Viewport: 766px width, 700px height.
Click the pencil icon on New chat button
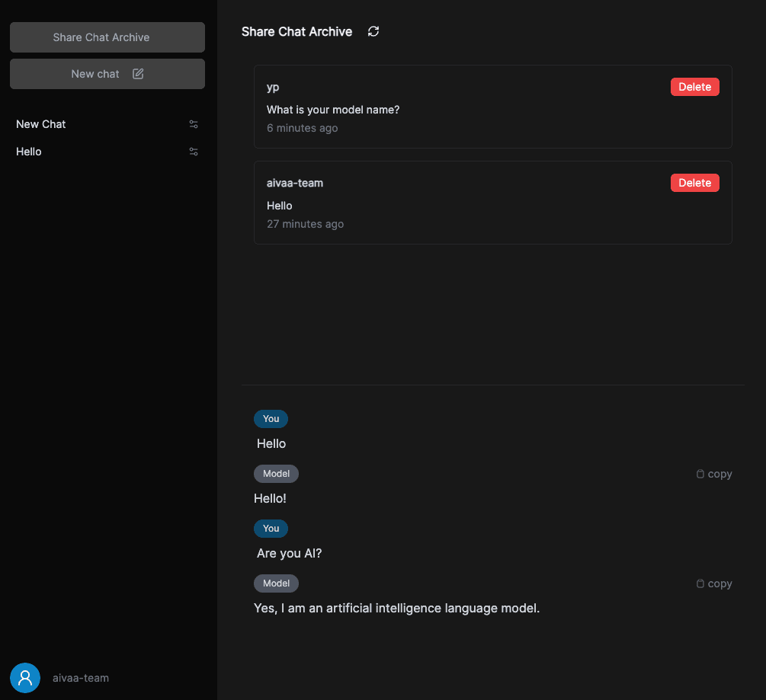(138, 73)
